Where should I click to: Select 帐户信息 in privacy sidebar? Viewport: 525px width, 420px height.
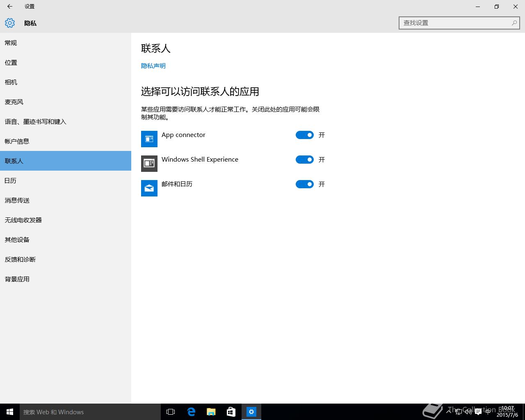(66, 141)
